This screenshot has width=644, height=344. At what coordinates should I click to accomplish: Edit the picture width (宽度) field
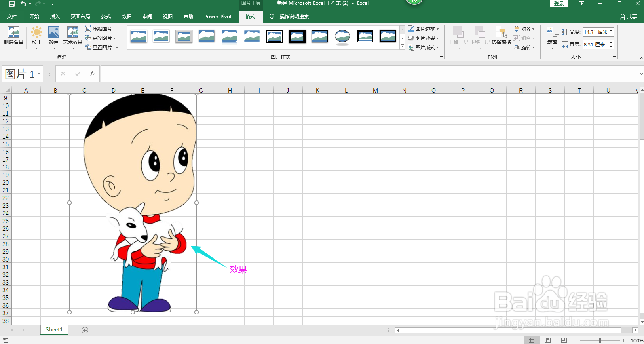click(x=595, y=45)
